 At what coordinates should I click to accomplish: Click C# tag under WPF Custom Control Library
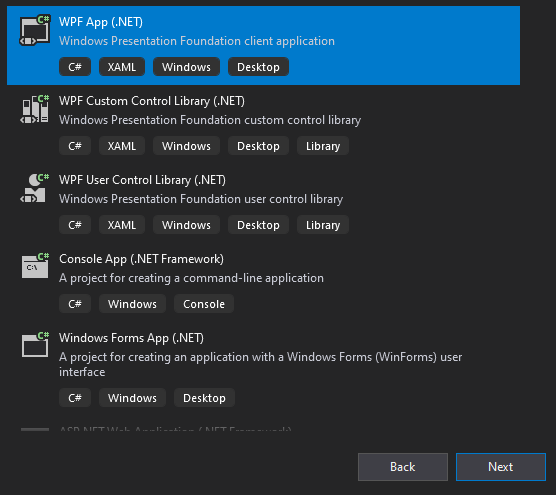75,146
